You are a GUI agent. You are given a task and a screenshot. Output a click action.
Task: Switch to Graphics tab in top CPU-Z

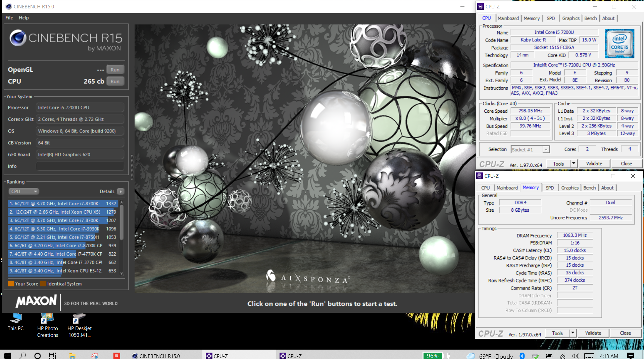click(x=571, y=18)
